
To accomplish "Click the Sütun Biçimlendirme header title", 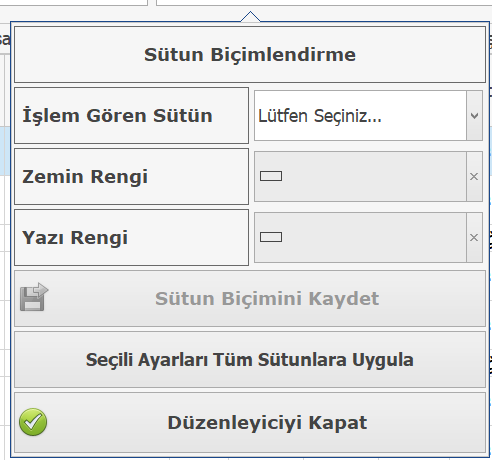I will pyautogui.click(x=250, y=55).
